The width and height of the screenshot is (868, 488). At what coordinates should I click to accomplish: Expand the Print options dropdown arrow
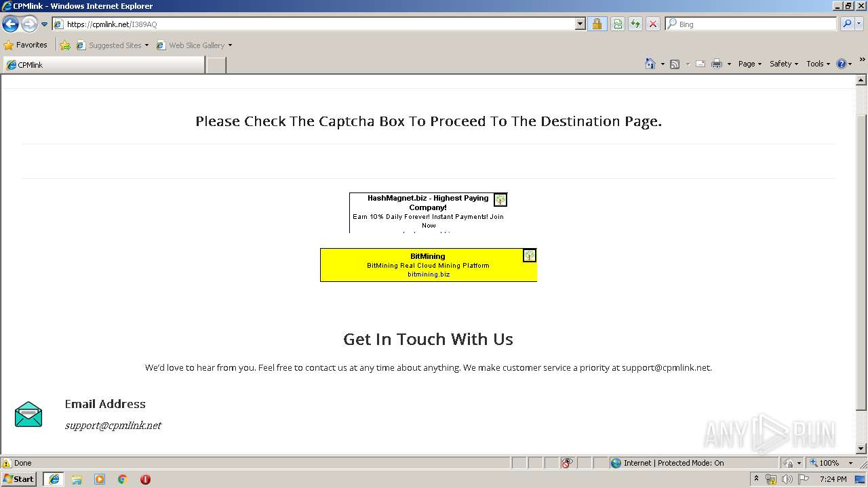[x=729, y=64]
